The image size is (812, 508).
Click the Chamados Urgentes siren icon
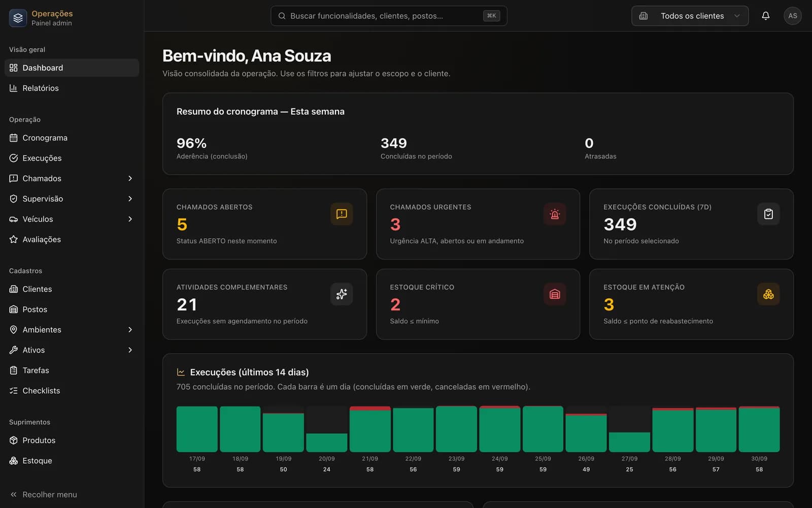coord(555,214)
